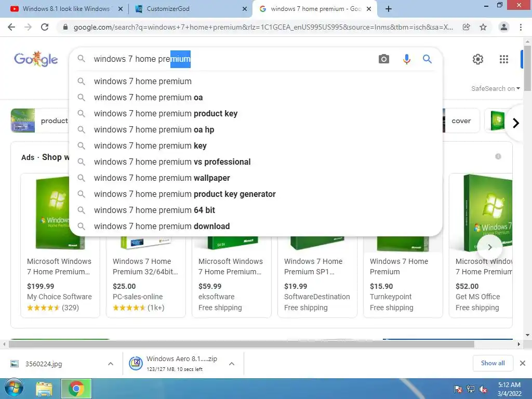Open $52.00 Get MS Office listing
The image size is (532, 399).
click(481, 246)
